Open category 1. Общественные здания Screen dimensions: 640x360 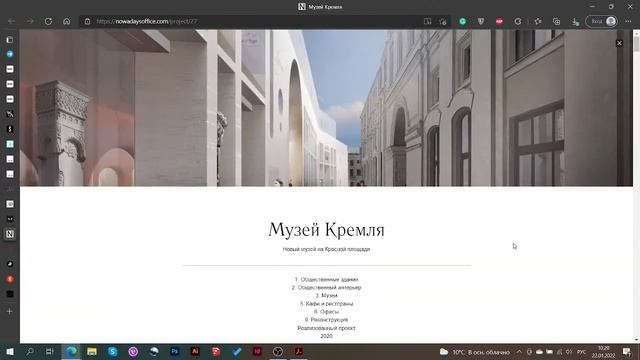327,280
